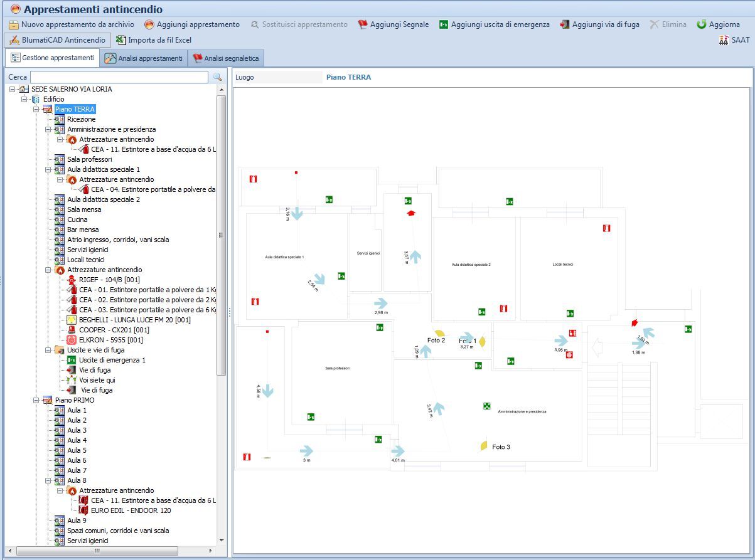Click in the Cerca search field
Image resolution: width=755 pixels, height=560 pixels.
(x=119, y=77)
